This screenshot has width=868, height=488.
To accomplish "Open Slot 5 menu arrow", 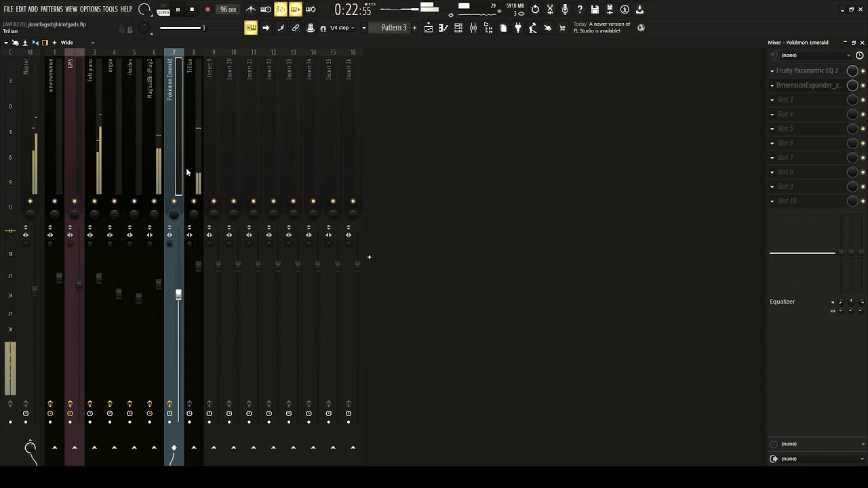I will [x=772, y=129].
